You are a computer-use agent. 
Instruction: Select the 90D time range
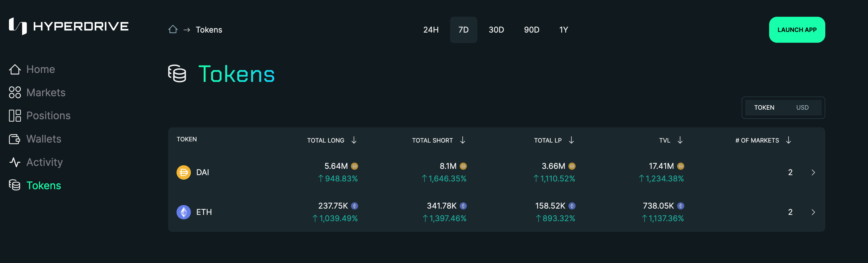click(x=532, y=30)
